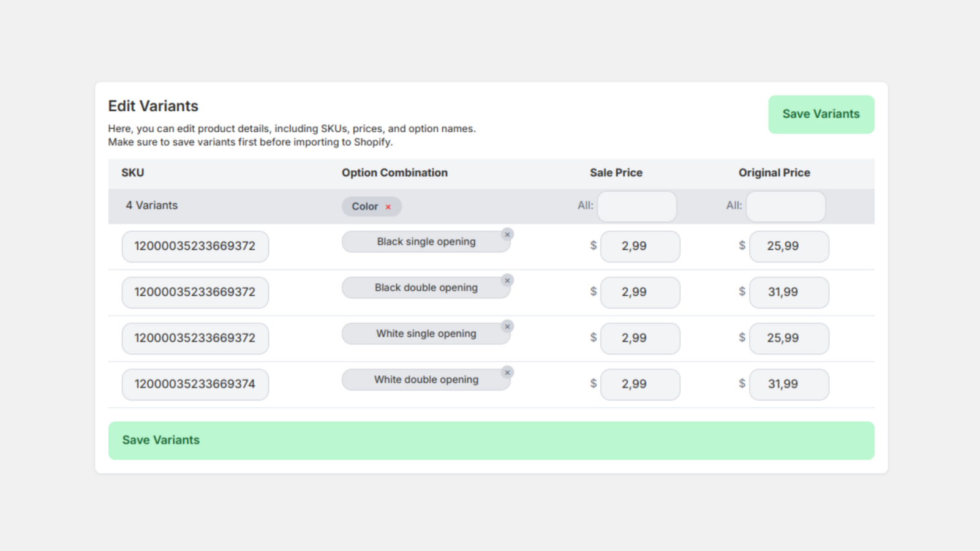Click the All sale price input

(x=636, y=206)
